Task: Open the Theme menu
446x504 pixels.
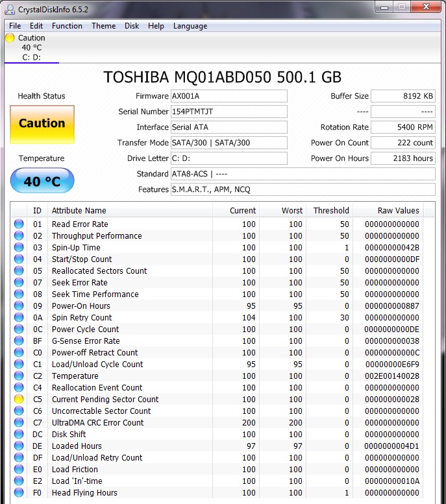Action: tap(104, 26)
